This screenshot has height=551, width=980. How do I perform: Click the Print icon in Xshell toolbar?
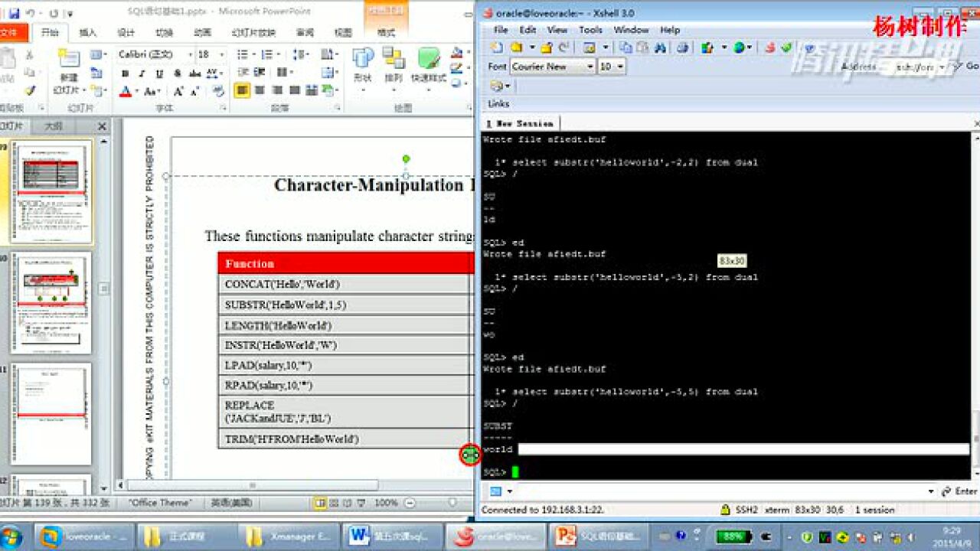682,47
